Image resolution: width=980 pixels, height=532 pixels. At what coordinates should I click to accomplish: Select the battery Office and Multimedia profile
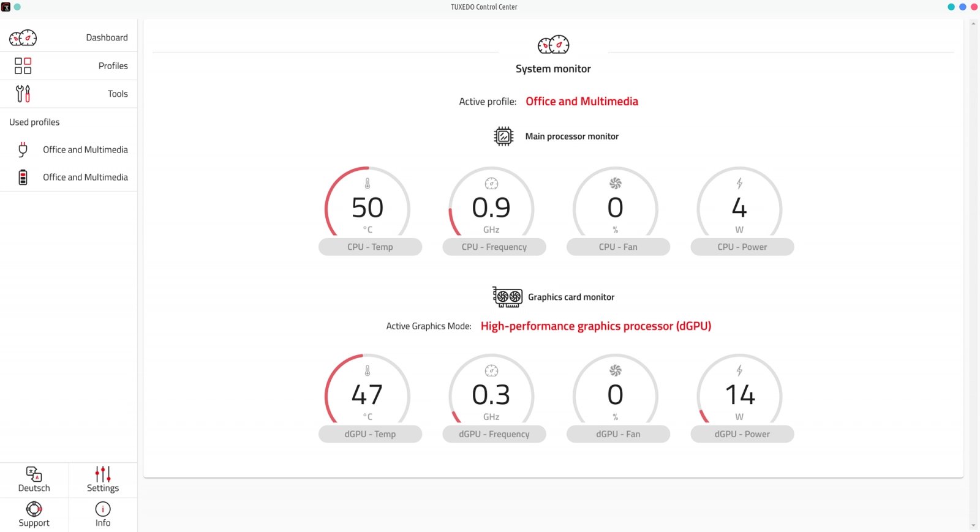69,177
